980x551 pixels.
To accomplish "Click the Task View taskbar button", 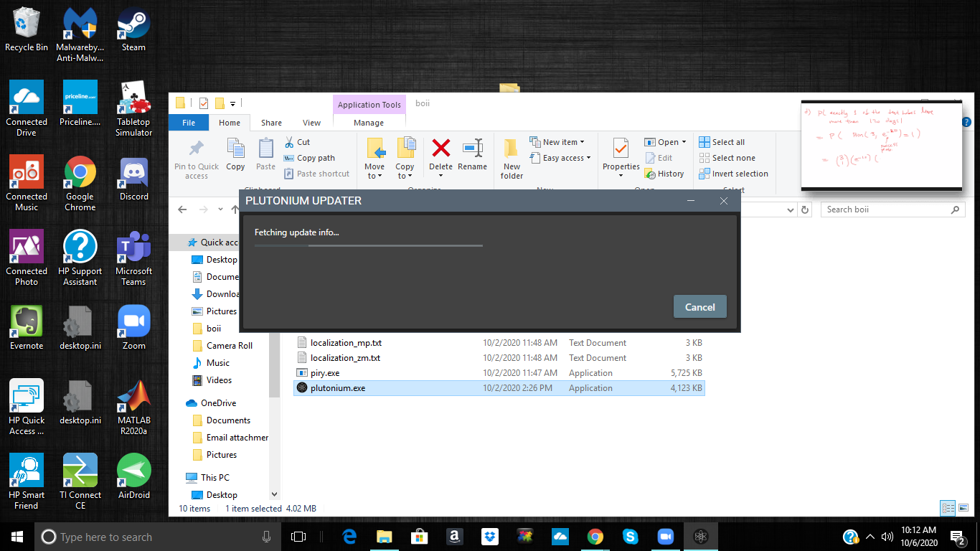I will click(x=298, y=537).
